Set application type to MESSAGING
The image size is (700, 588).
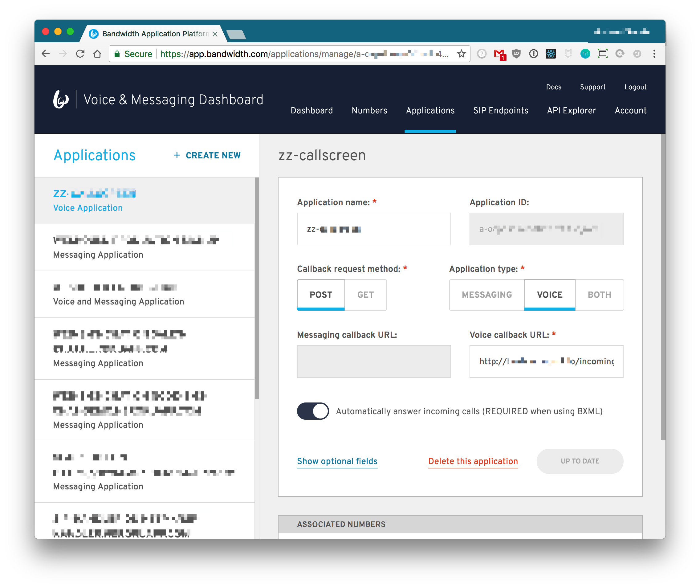pos(487,295)
